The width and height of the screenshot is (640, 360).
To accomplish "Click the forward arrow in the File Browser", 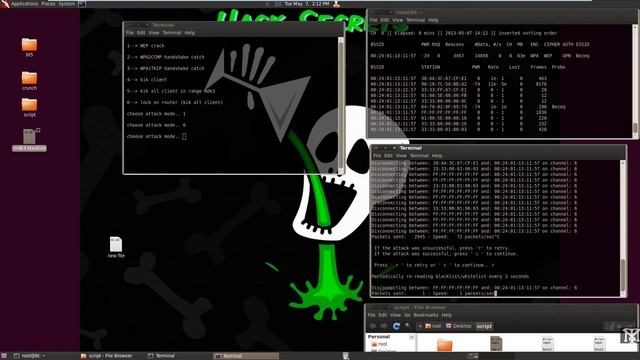I will (384, 326).
